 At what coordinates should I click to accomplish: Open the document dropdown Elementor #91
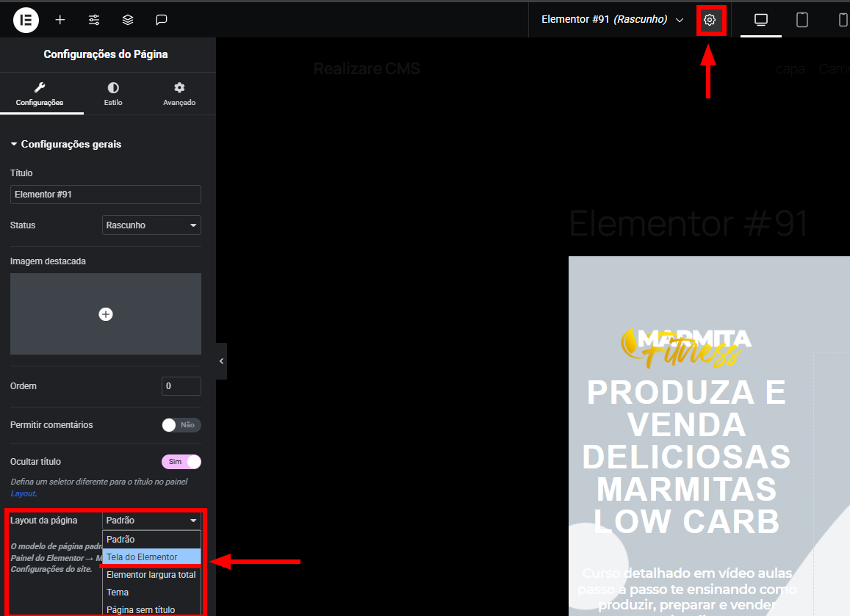(612, 20)
